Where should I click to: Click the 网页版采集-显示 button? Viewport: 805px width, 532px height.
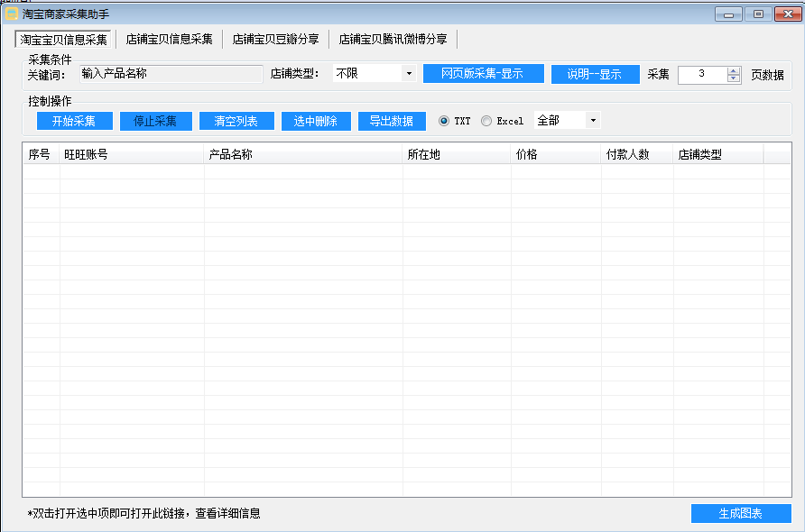483,74
